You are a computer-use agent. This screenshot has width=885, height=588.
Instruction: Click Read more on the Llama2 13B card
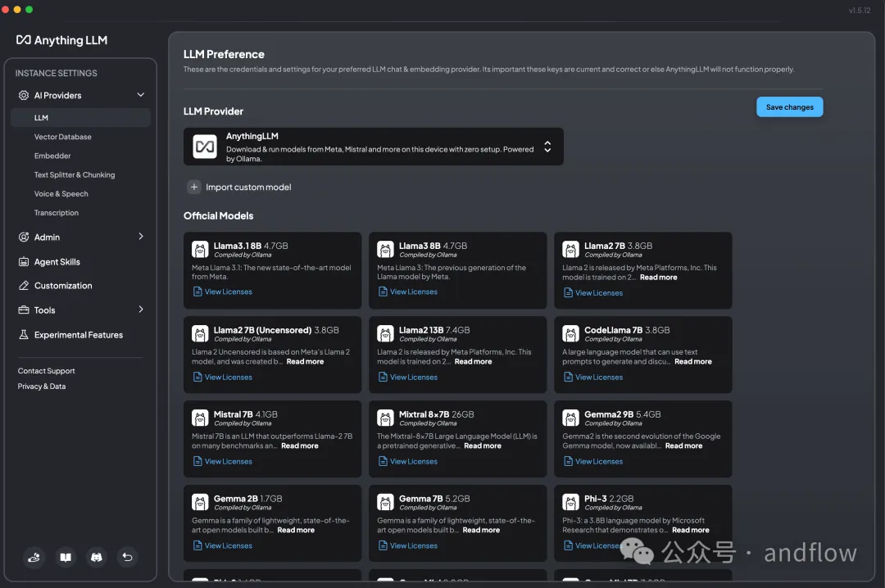point(474,362)
